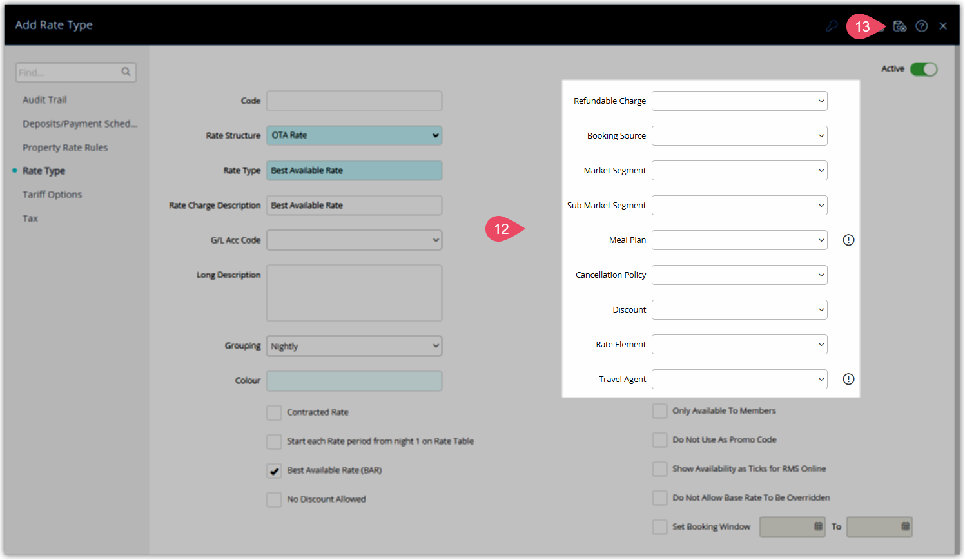The image size is (965, 560).
Task: Click the save icon with the gear
Action: [x=899, y=26]
